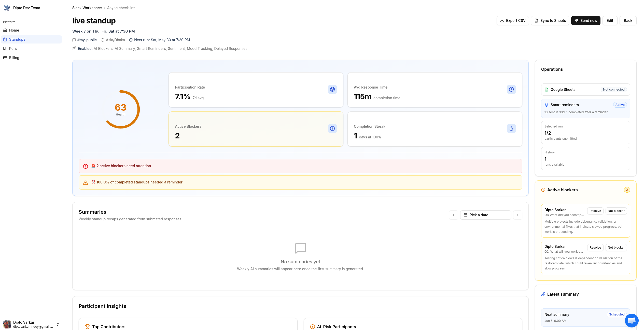The width and height of the screenshot is (644, 330).
Task: Send the standup now
Action: point(586,21)
